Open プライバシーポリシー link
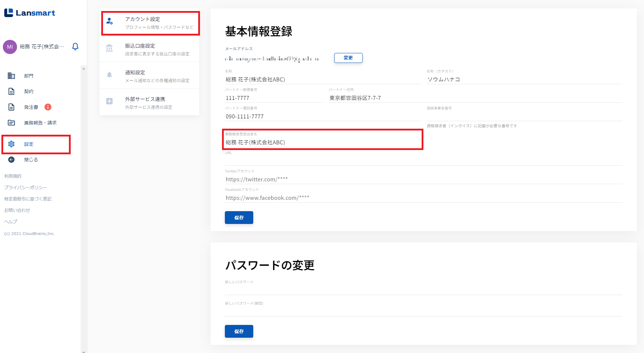The image size is (644, 353). point(26,187)
